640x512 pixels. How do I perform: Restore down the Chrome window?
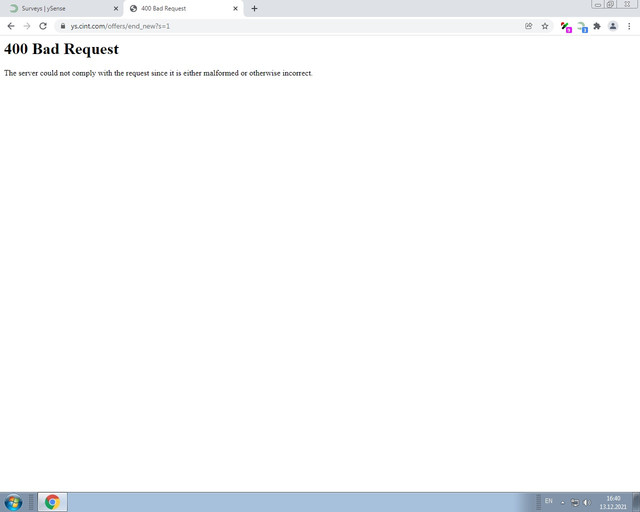pos(610,4)
